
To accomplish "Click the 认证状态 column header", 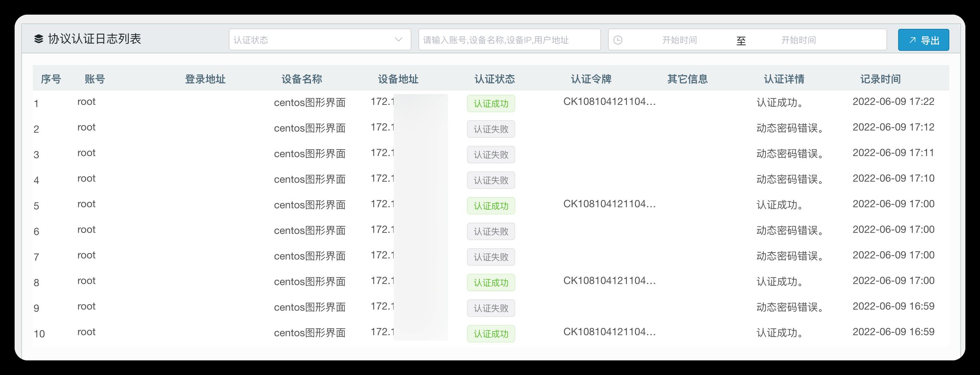I will pyautogui.click(x=494, y=79).
